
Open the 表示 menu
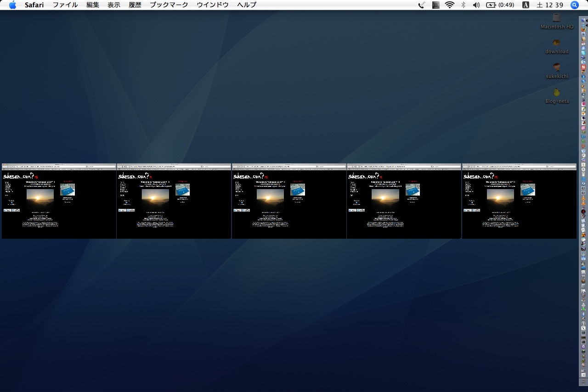coord(114,5)
